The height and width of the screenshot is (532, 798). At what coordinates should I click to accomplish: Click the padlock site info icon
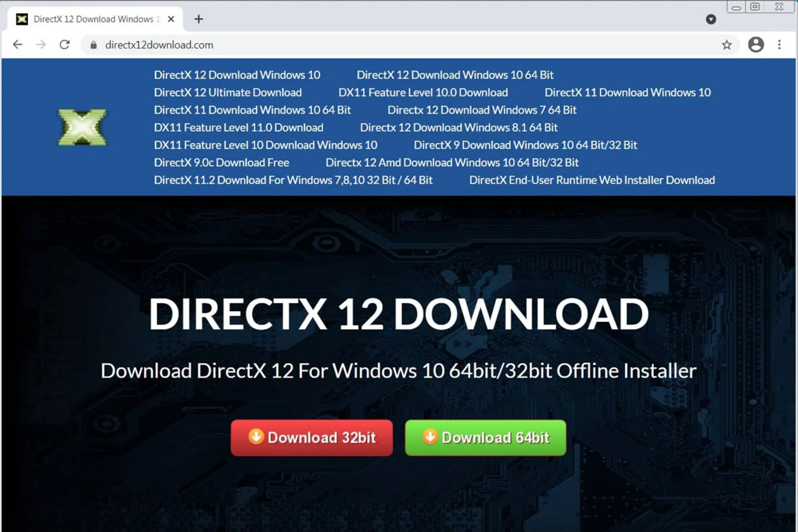(94, 45)
